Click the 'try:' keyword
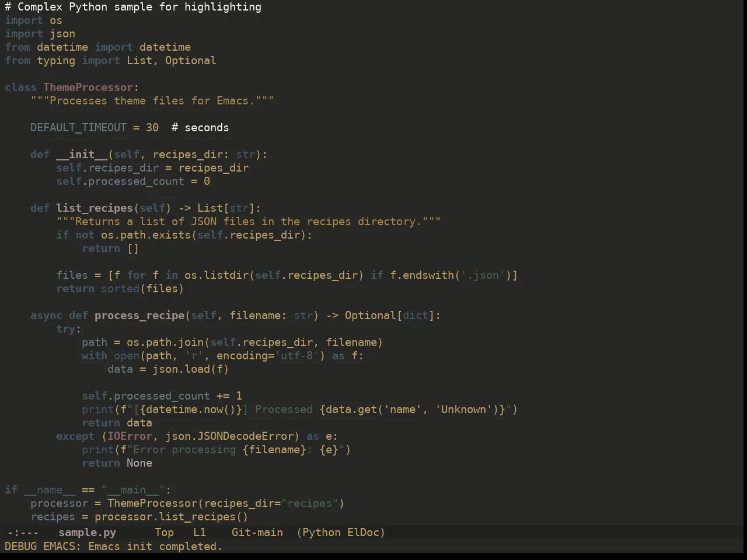The height and width of the screenshot is (560, 747). [69, 329]
